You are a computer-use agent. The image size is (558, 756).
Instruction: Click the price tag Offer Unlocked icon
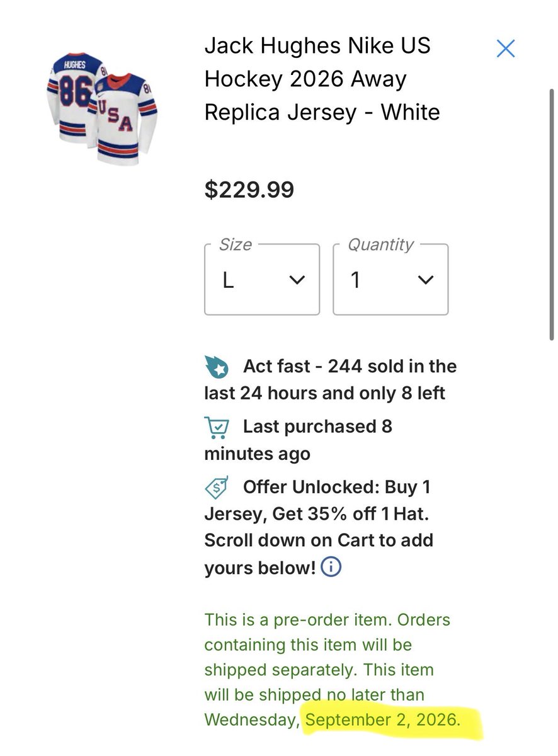[217, 488]
